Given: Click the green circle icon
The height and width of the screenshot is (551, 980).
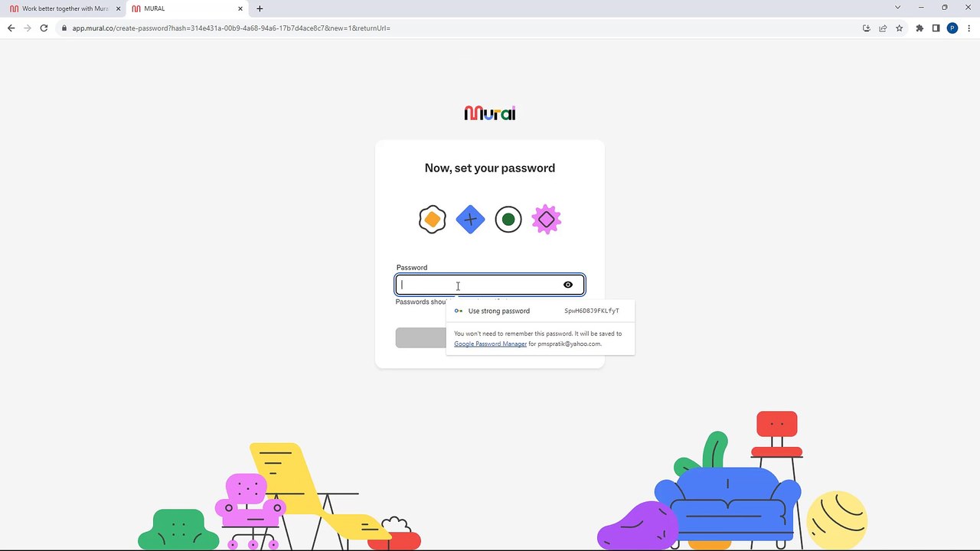Looking at the screenshot, I should [x=508, y=220].
